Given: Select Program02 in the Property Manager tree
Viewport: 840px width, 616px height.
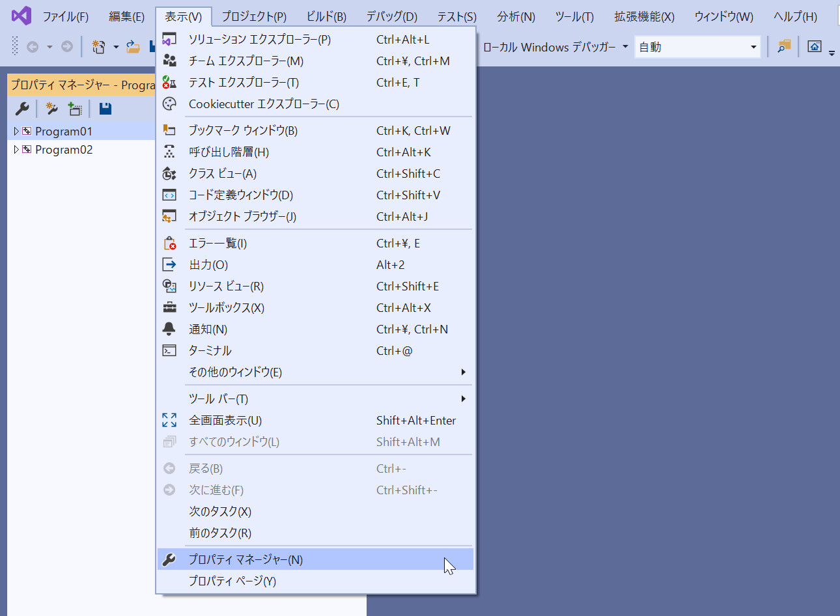Looking at the screenshot, I should click(64, 150).
